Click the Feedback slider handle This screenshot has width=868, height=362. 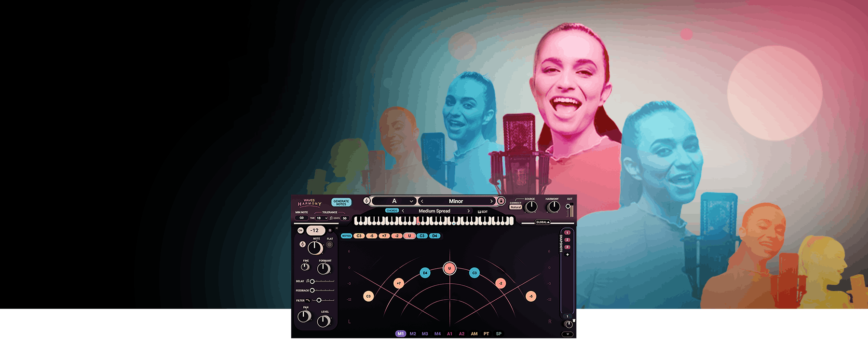[312, 291]
